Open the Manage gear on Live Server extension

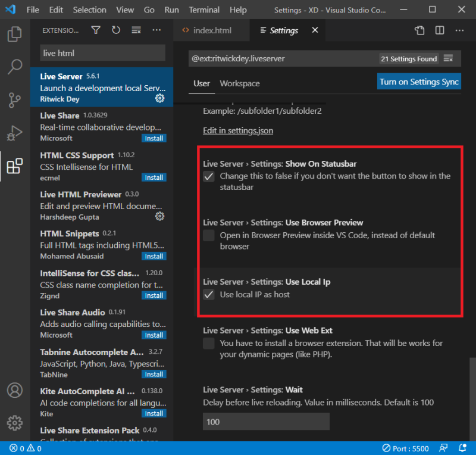[159, 98]
